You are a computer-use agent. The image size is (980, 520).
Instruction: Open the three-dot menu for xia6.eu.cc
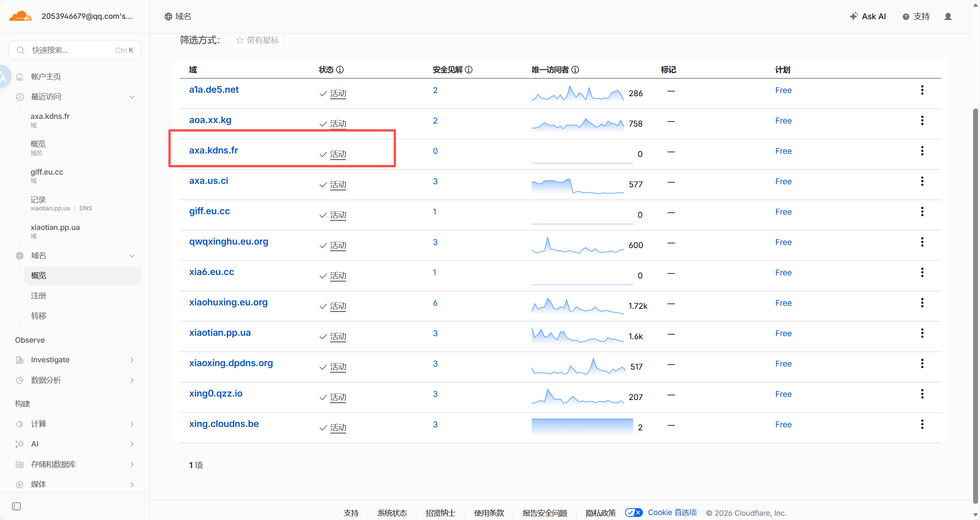click(922, 272)
